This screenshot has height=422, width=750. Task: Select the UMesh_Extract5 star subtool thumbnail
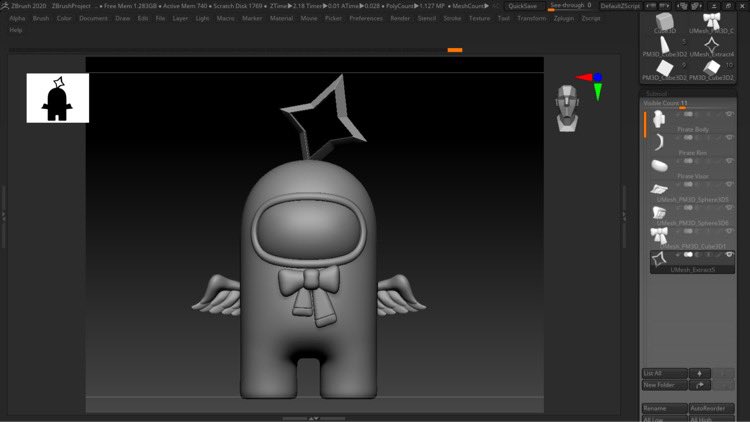659,259
